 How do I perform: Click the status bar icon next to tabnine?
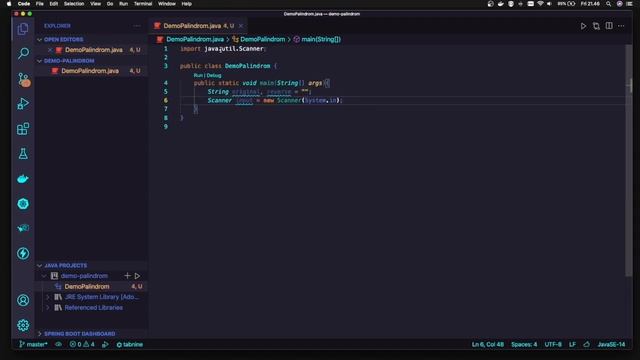click(x=105, y=344)
